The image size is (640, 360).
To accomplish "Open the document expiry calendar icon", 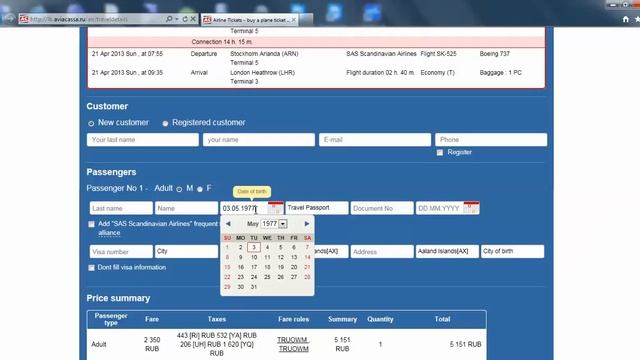I will click(x=471, y=208).
